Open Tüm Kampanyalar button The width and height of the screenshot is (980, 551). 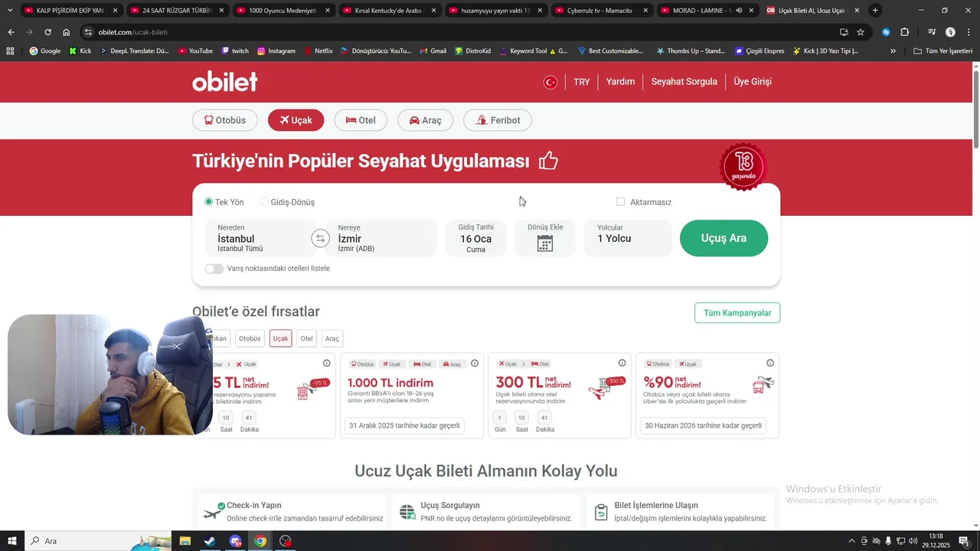[x=737, y=313]
